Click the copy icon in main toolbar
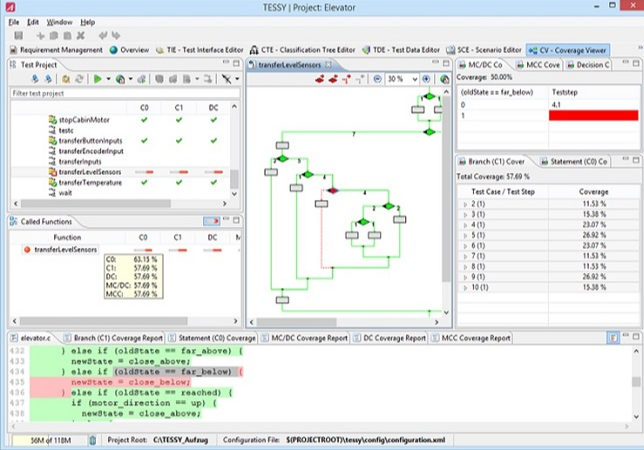 point(54,36)
